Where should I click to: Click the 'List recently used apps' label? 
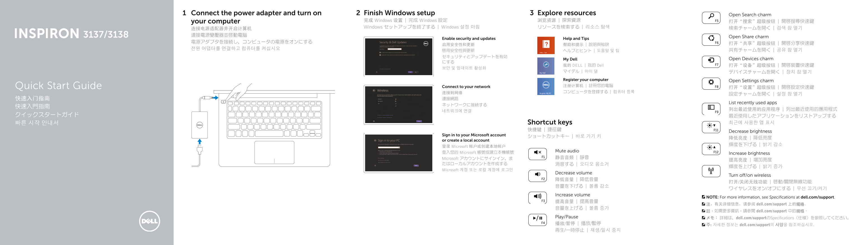753,103
